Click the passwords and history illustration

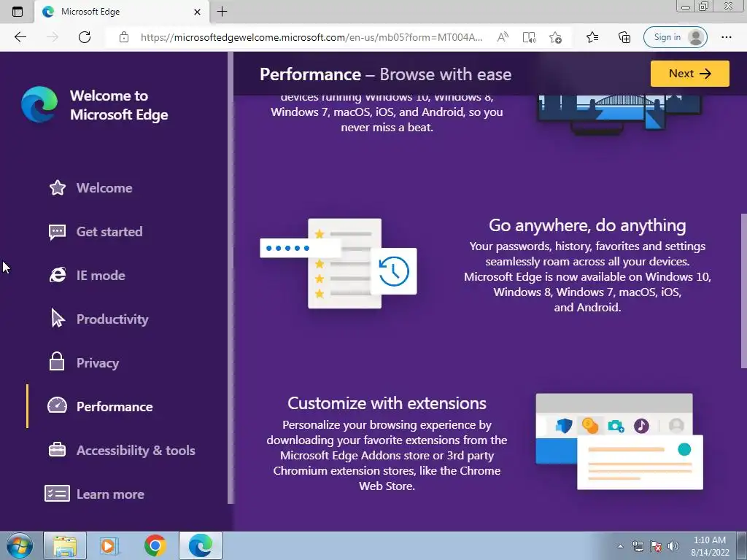tap(338, 263)
